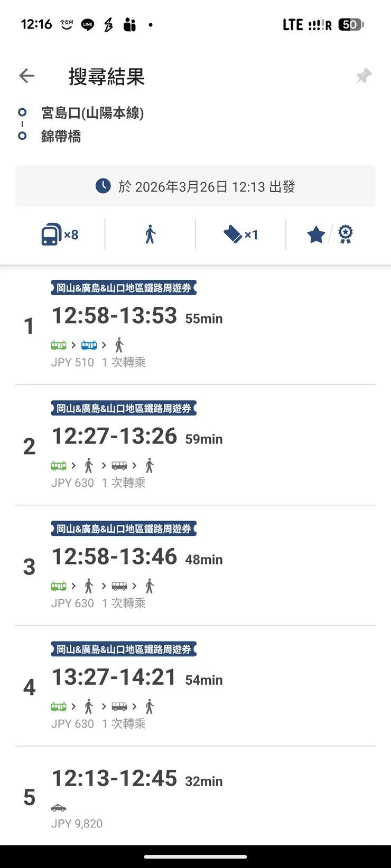Change departure time 2026年3月26日 12:13
The width and height of the screenshot is (391, 868).
(x=196, y=186)
